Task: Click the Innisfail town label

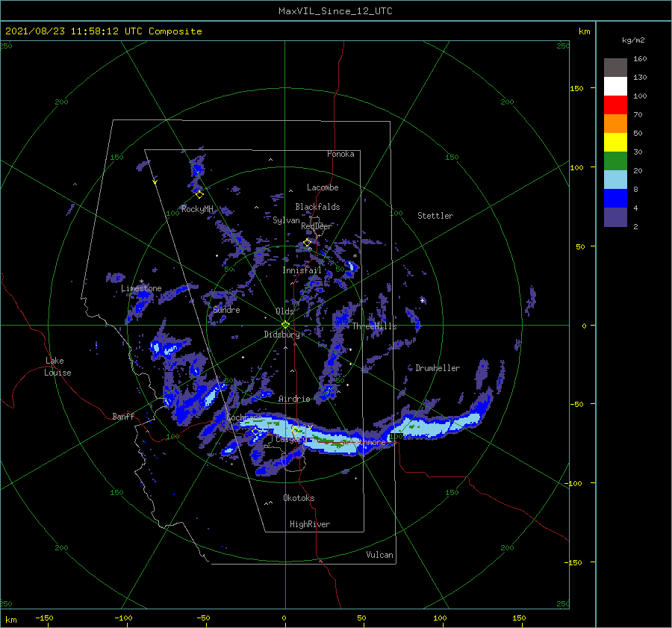Action: tap(302, 270)
